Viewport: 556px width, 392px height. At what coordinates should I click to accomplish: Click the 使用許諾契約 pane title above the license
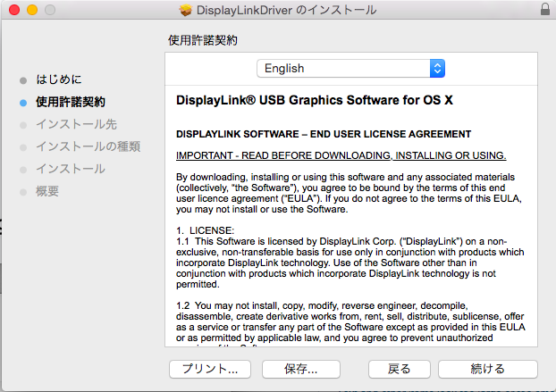click(203, 40)
